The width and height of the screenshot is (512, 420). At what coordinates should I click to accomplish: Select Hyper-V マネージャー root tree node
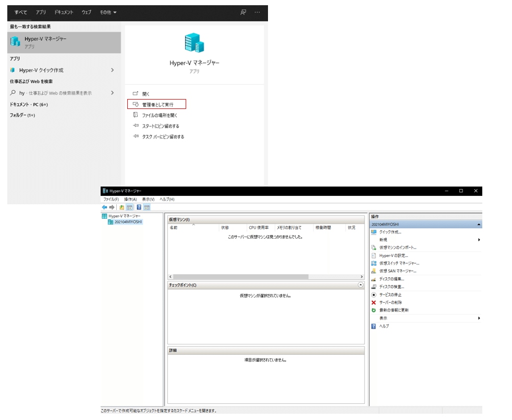[121, 216]
